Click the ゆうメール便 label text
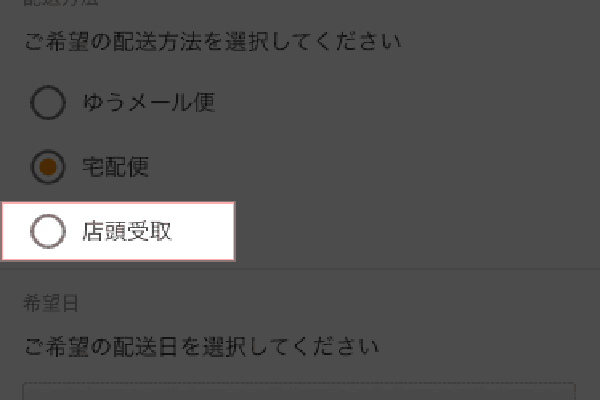Screen dimensions: 600x400 149,103
